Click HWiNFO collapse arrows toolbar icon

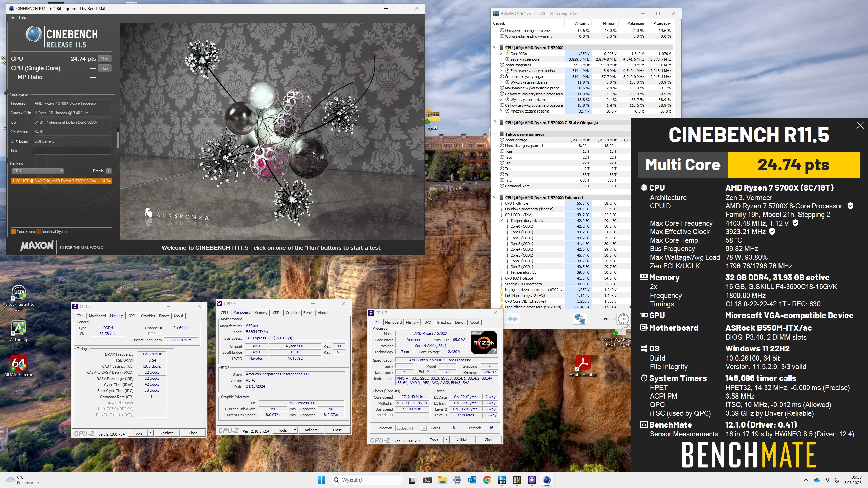click(x=513, y=319)
